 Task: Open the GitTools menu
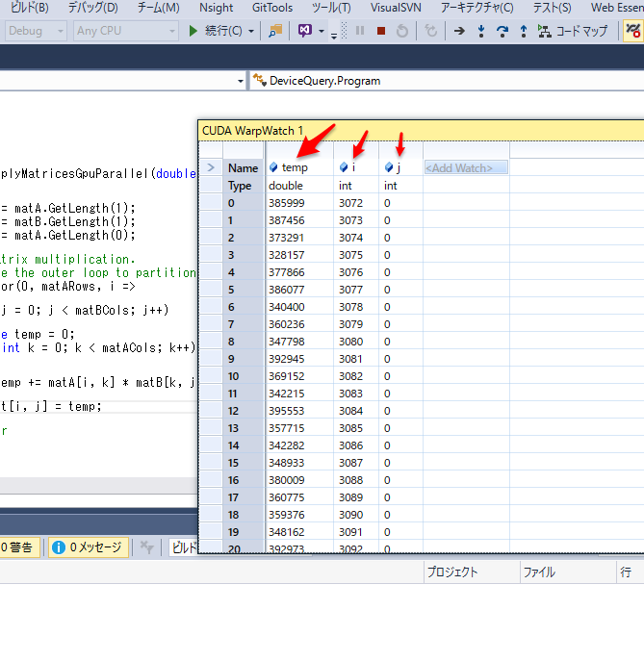(272, 8)
